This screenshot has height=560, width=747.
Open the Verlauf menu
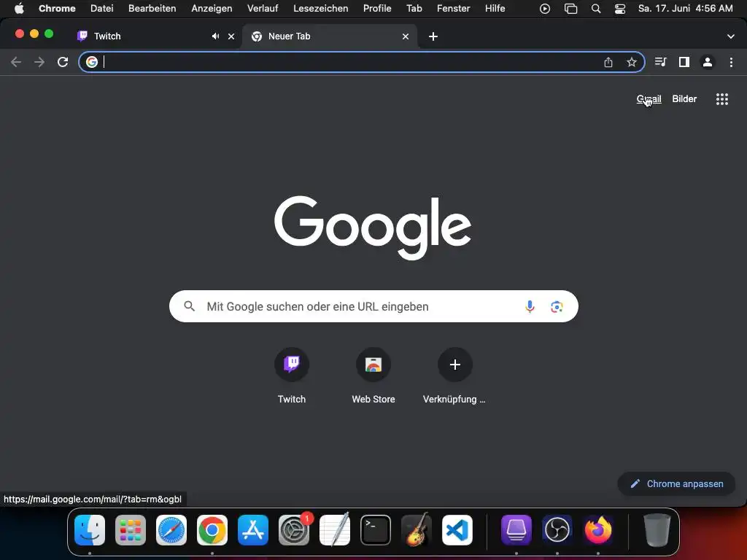(x=263, y=9)
